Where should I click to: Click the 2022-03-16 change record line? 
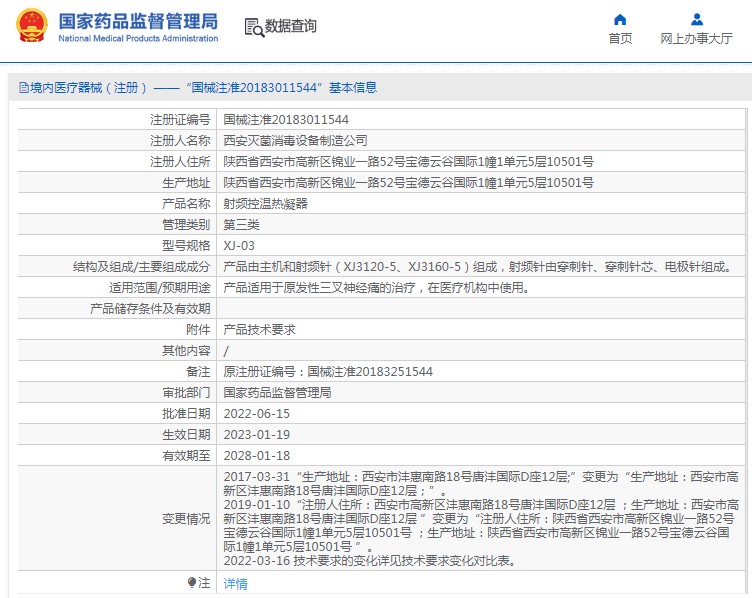370,561
